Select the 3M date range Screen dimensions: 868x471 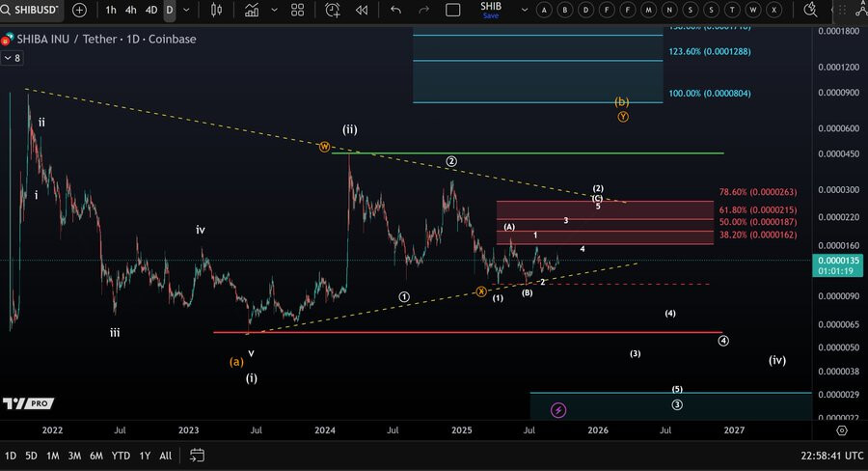click(74, 456)
